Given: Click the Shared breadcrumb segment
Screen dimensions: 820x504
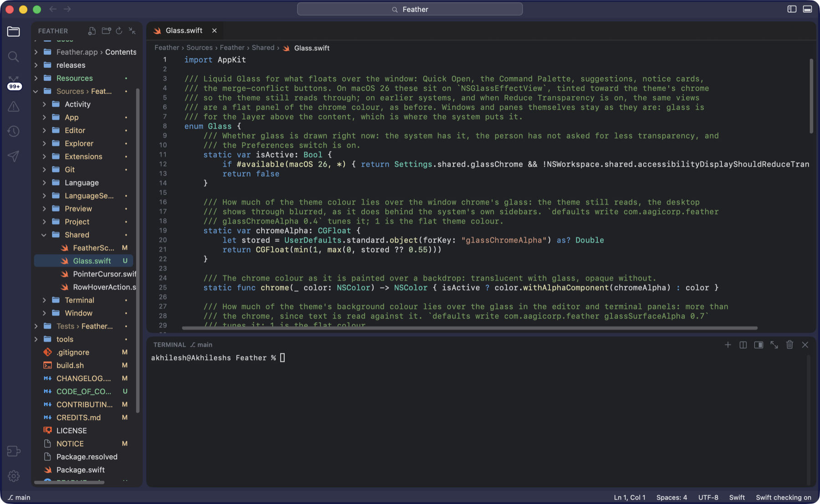Looking at the screenshot, I should pyautogui.click(x=263, y=47).
